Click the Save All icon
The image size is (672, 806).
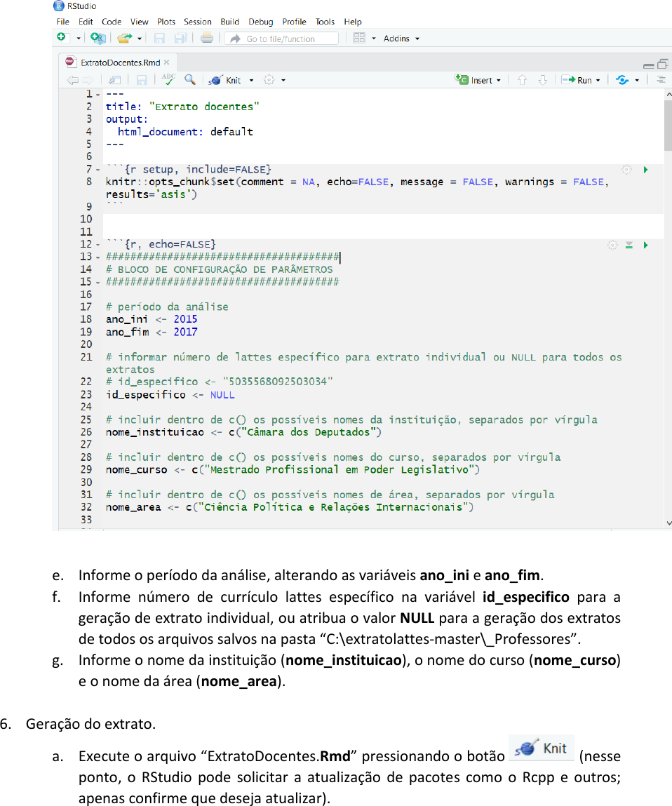180,38
